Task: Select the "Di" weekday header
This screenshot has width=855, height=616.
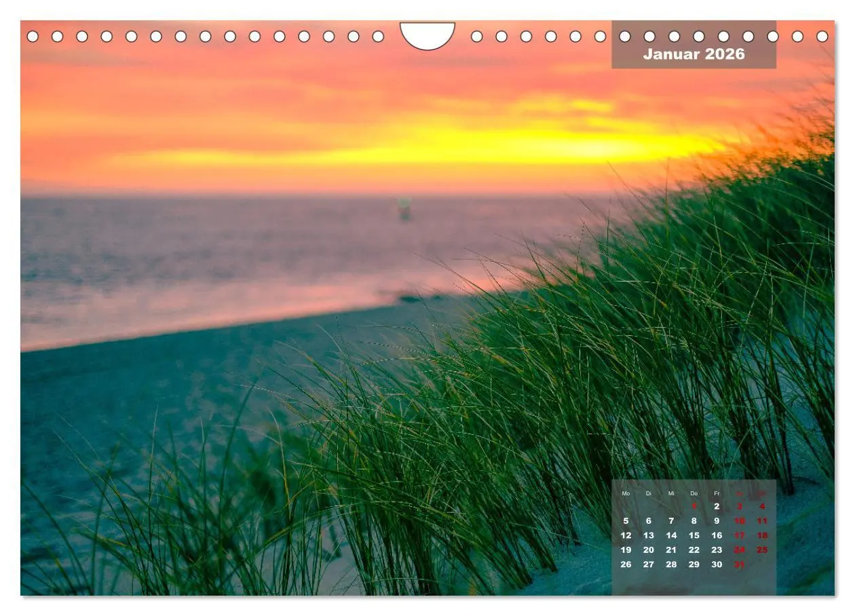Action: click(648, 493)
